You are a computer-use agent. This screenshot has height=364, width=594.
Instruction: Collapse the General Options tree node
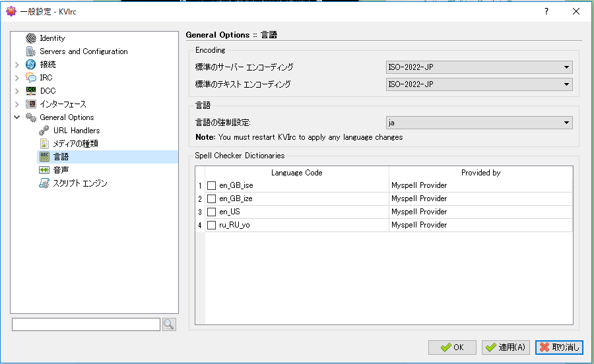click(x=17, y=117)
